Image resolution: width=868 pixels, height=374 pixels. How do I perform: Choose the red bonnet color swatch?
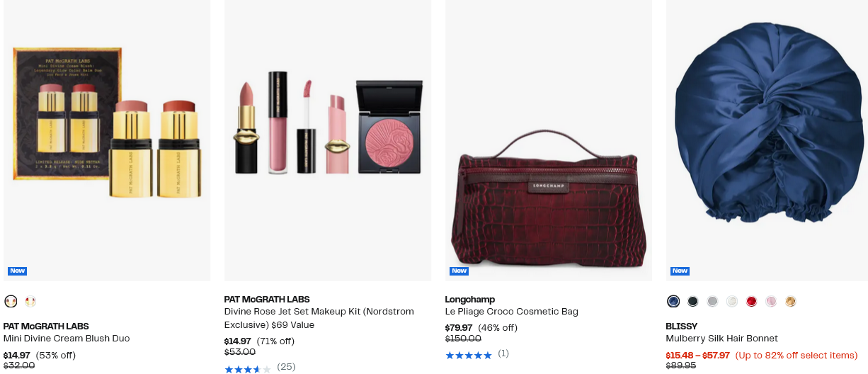click(x=751, y=301)
